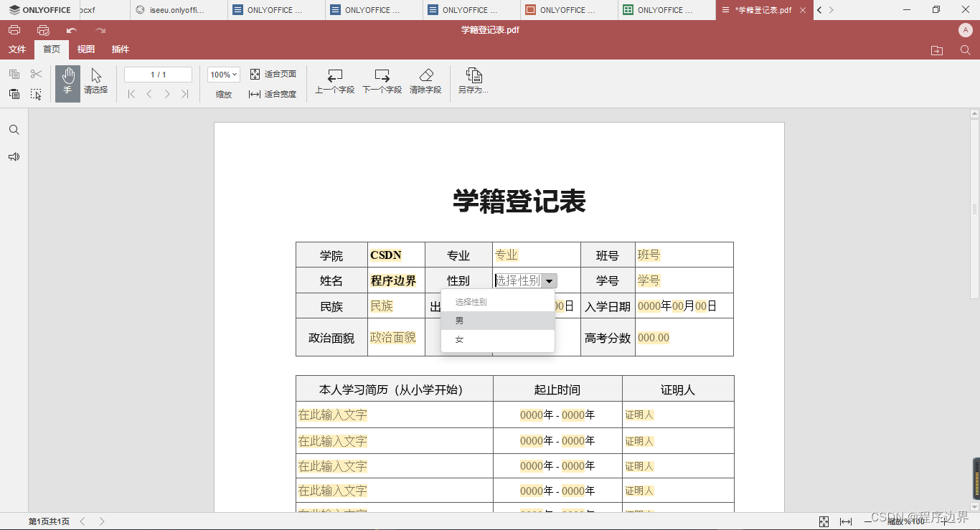Open the 插件 ribbon tab
The height and width of the screenshot is (530, 980).
click(x=121, y=49)
